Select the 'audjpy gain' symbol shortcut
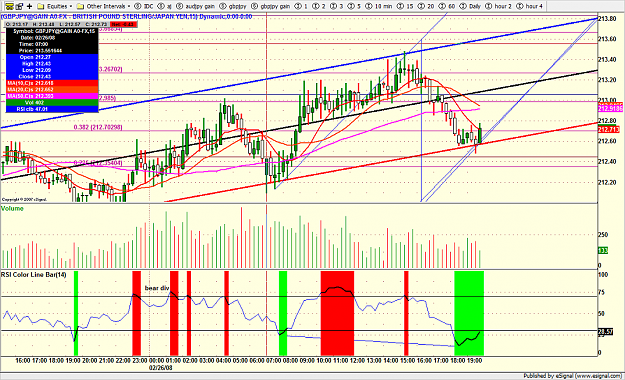The image size is (625, 380). [195, 6]
